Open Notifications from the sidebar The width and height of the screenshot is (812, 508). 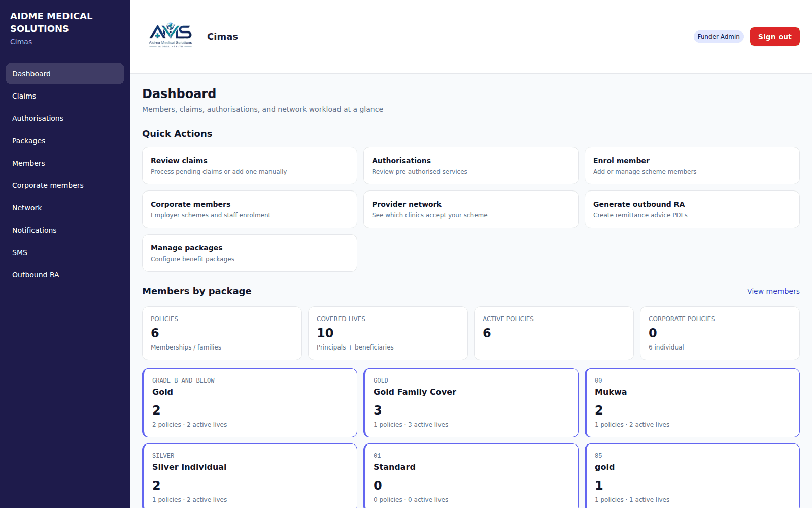pyautogui.click(x=65, y=230)
